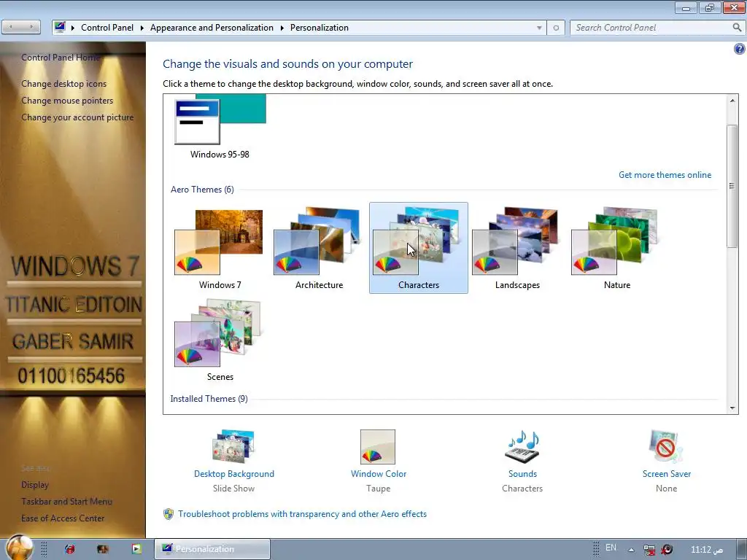
Task: Click the Personalization taskbar button
Action: pos(212,549)
